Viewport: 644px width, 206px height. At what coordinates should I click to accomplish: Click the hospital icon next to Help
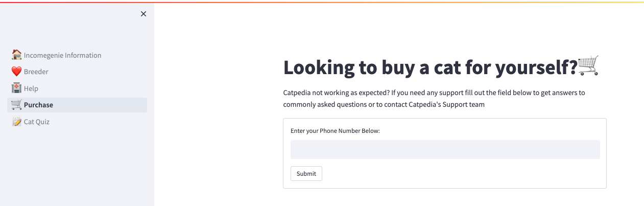pyautogui.click(x=16, y=88)
